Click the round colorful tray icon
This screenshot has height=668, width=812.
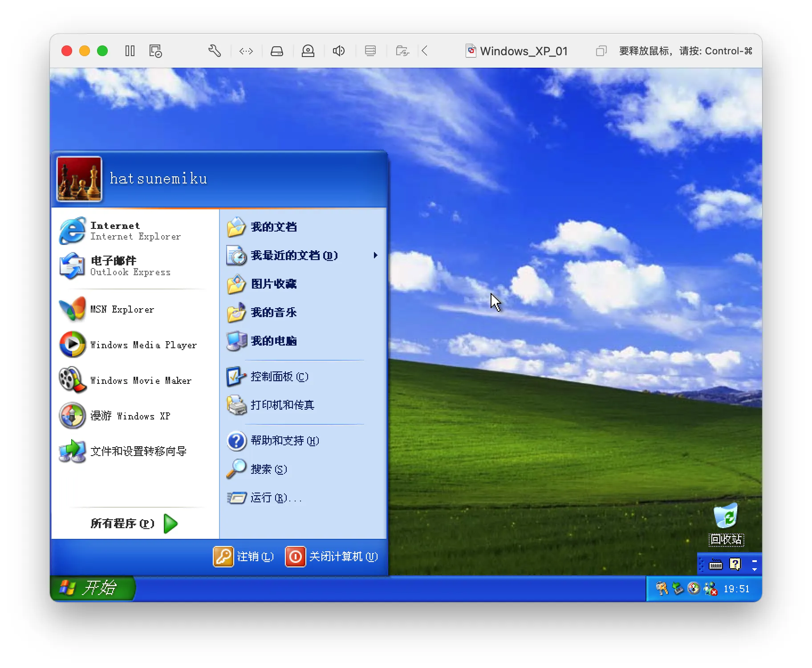click(694, 589)
